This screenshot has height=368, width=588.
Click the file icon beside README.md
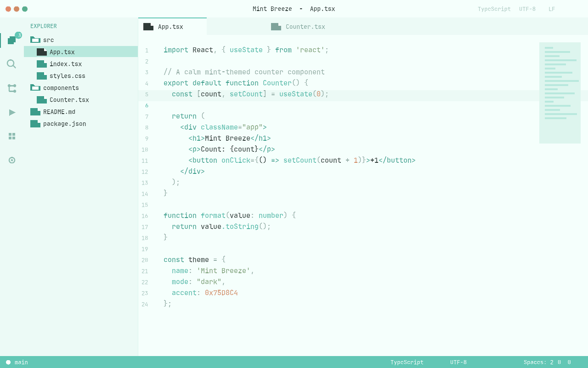[x=35, y=112]
